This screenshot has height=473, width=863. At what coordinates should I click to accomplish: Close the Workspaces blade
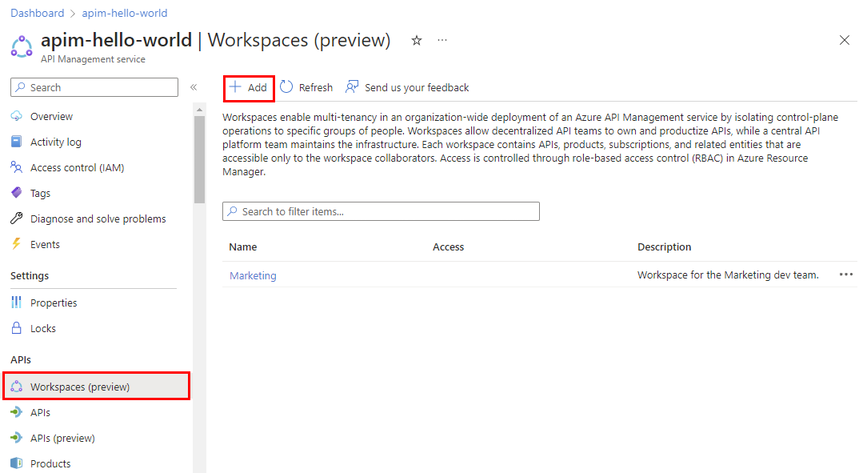point(844,40)
